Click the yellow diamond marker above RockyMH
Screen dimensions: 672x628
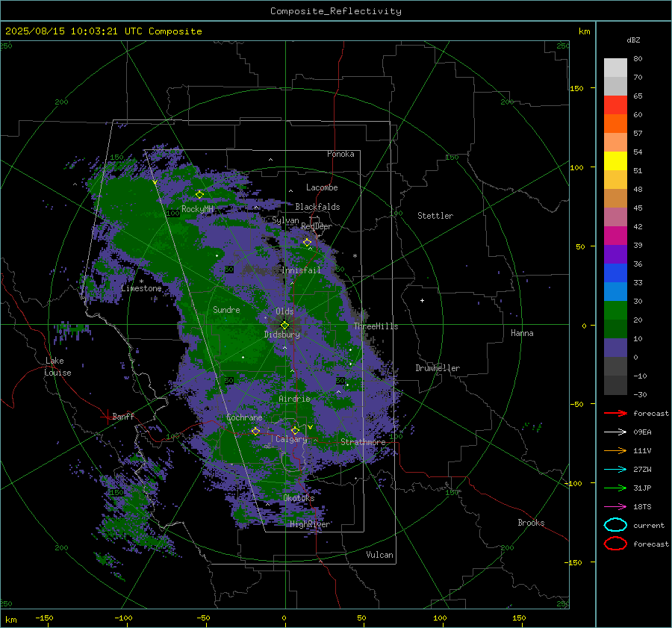[x=199, y=195]
